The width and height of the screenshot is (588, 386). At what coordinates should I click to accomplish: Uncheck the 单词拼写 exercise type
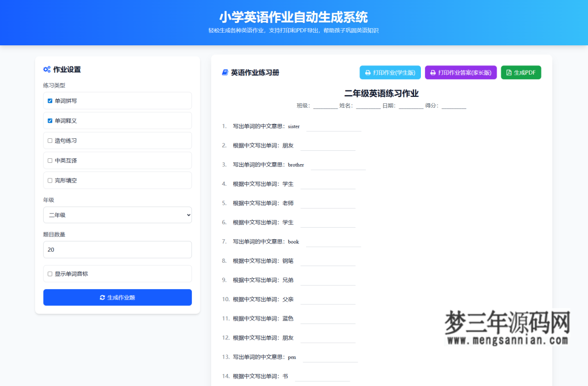(x=49, y=100)
